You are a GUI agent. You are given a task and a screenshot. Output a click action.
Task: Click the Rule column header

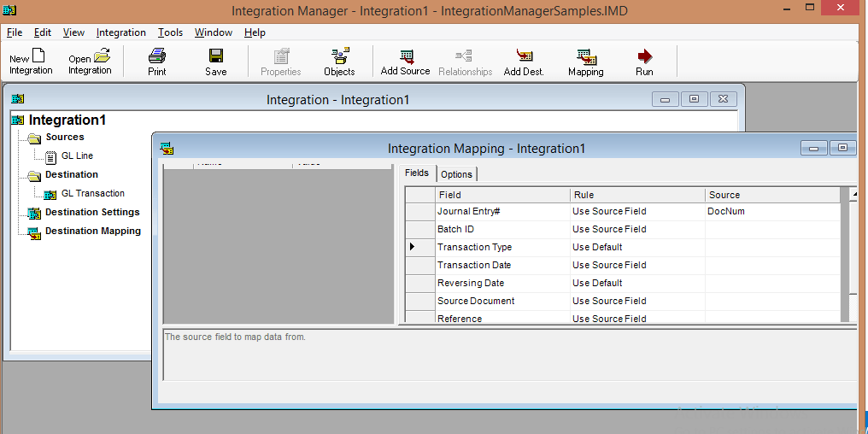pyautogui.click(x=637, y=195)
